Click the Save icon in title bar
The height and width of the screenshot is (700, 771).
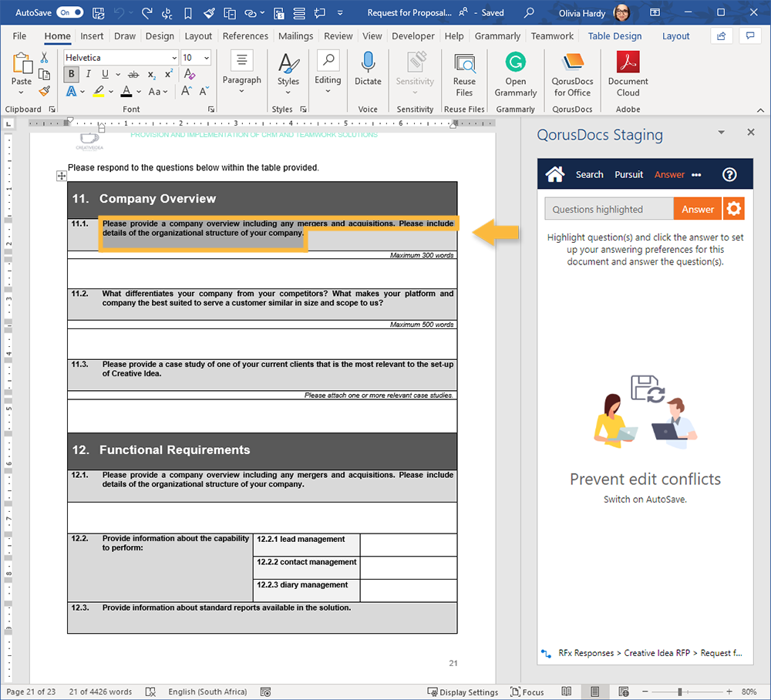(x=99, y=13)
